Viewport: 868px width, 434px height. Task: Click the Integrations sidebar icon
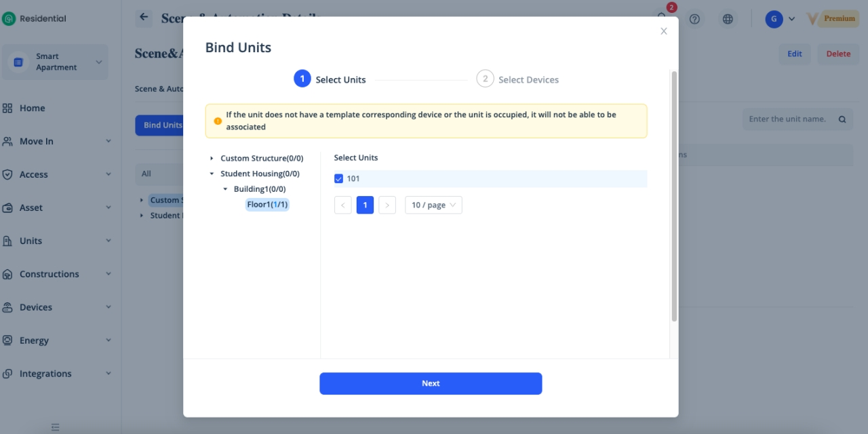tap(8, 374)
